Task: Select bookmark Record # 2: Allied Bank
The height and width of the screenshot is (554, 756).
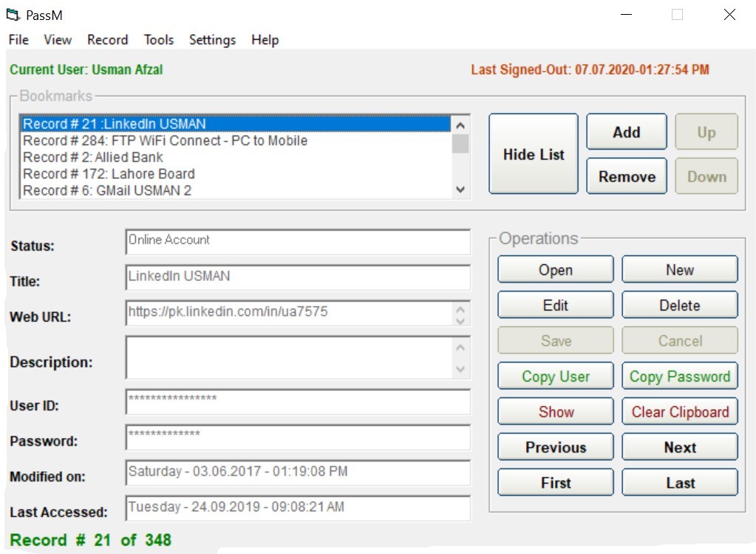Action: [x=93, y=158]
